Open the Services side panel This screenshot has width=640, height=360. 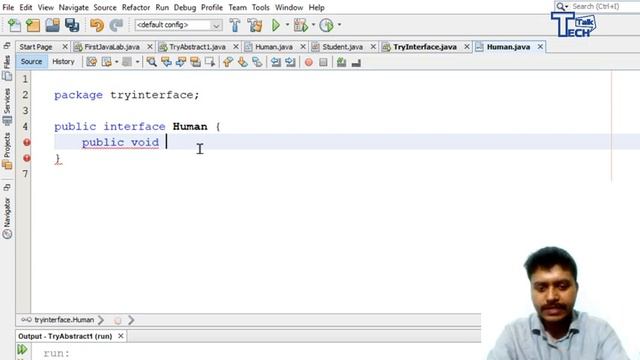(x=7, y=107)
